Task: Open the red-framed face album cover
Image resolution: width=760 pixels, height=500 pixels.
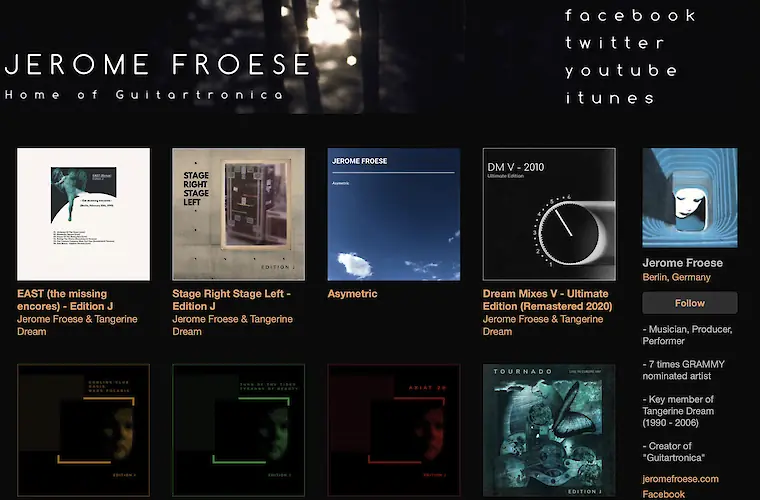Action: (x=394, y=430)
